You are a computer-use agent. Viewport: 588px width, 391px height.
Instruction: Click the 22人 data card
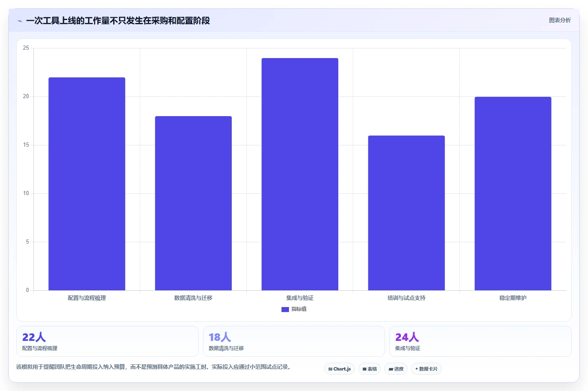pyautogui.click(x=107, y=341)
